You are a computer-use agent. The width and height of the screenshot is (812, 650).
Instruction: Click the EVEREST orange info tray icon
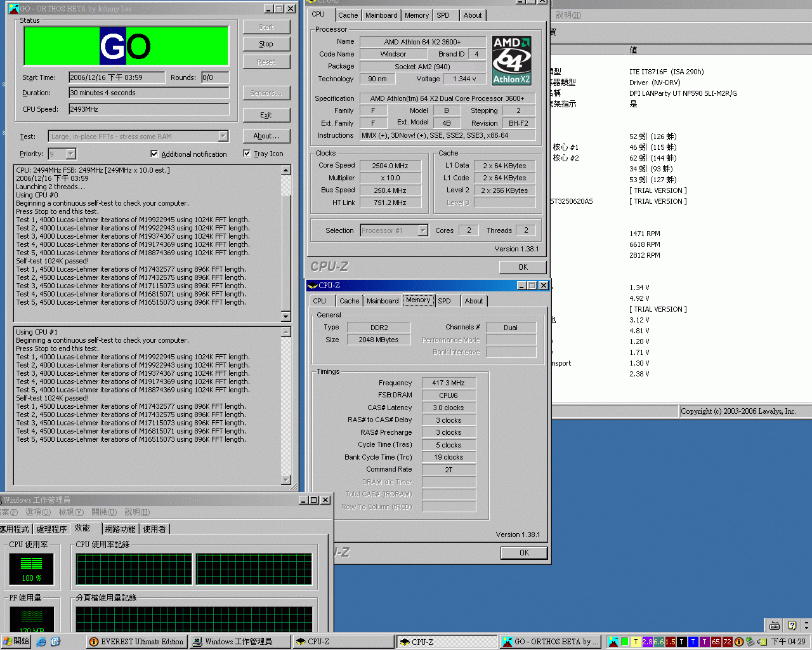coord(739,642)
